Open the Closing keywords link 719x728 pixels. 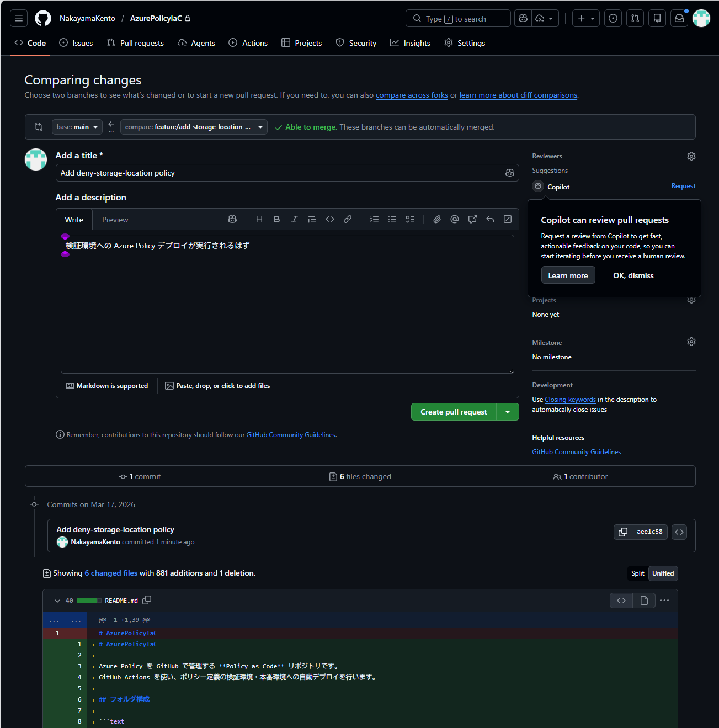(x=570, y=400)
